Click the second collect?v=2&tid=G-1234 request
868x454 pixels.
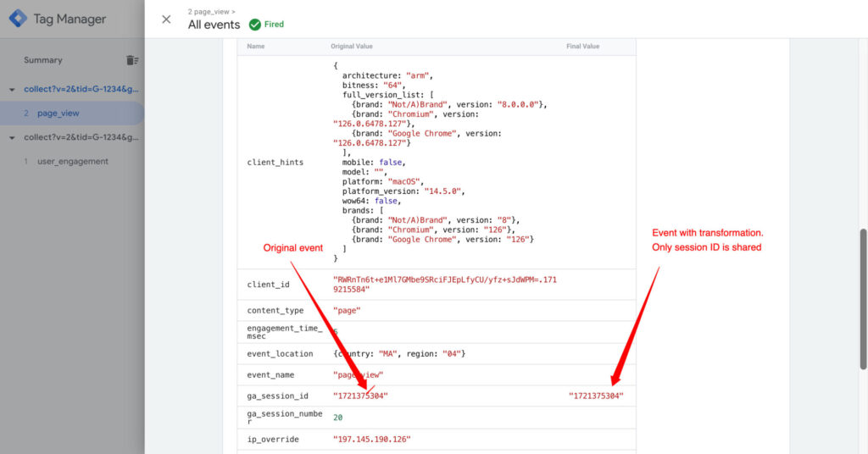click(x=81, y=137)
